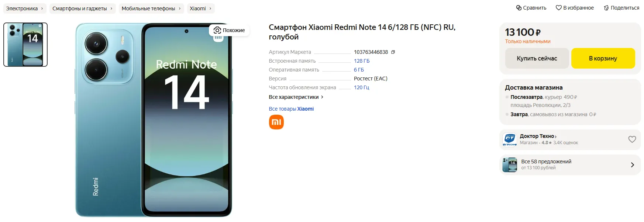Copy the Market article number icon
The width and height of the screenshot is (644, 222).
[x=393, y=52]
